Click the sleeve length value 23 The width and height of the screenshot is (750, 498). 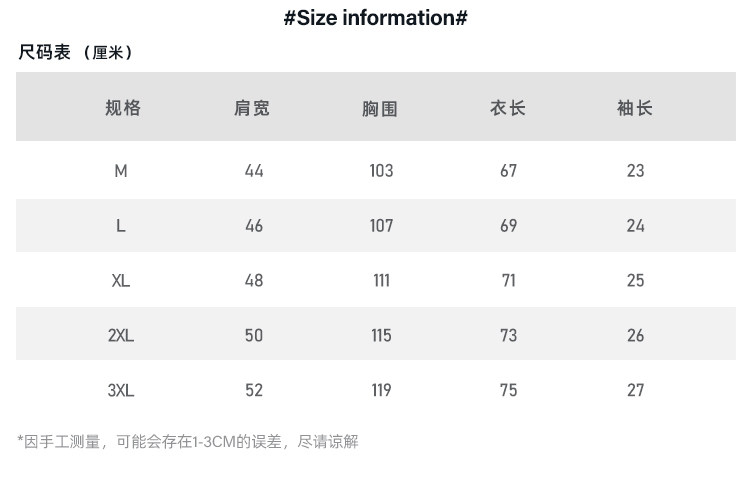tap(636, 171)
